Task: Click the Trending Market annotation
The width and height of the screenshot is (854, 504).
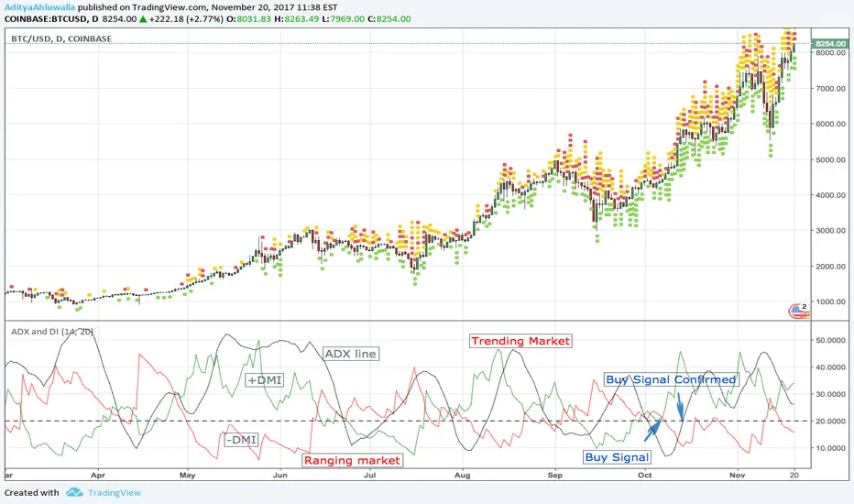Action: pos(520,341)
